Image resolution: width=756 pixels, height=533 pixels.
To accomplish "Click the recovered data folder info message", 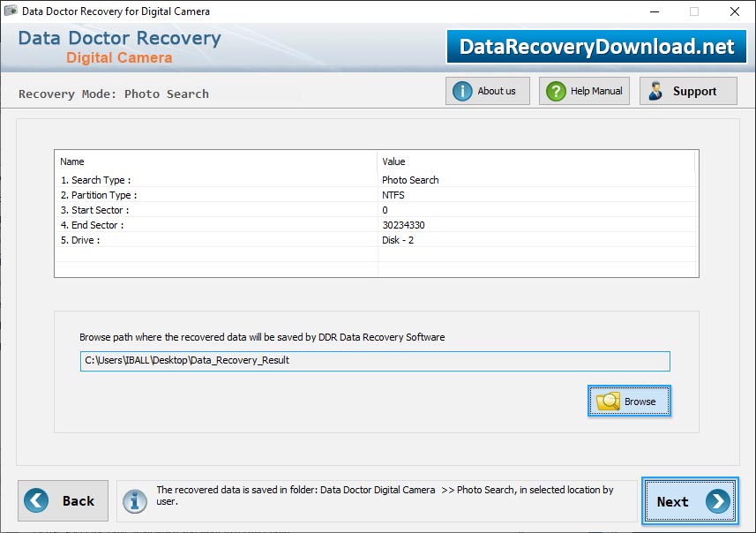I will coord(385,495).
